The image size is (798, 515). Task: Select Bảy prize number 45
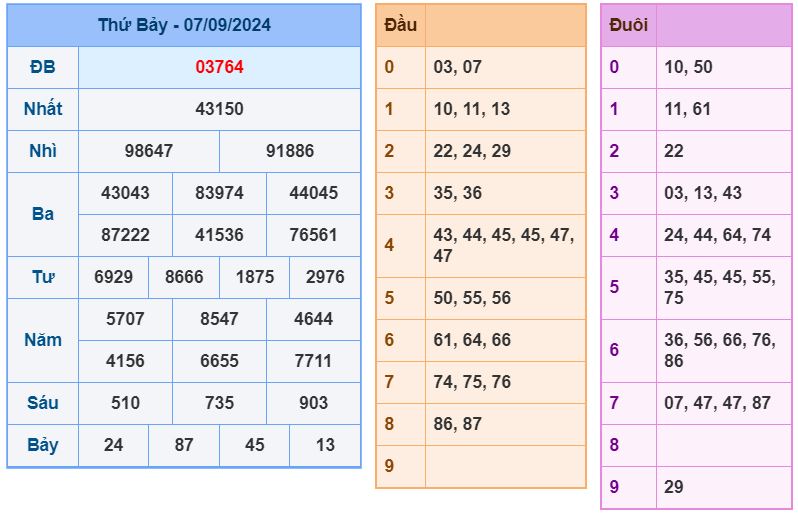[x=254, y=445]
